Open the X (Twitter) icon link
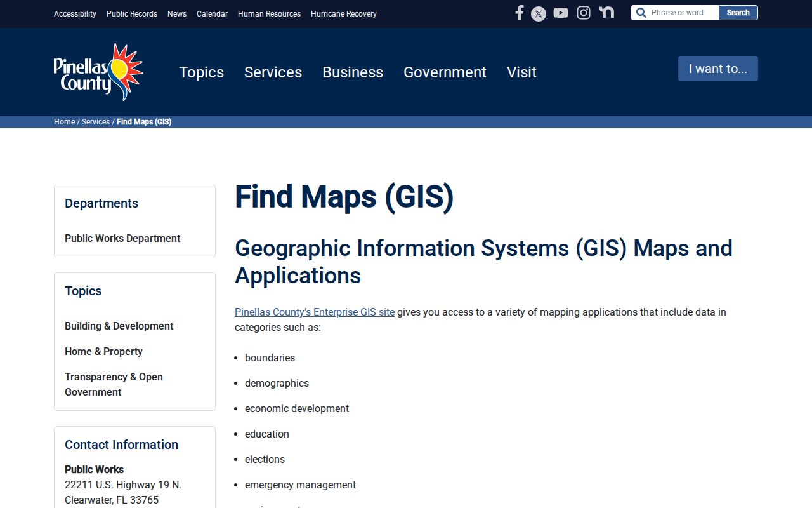The width and height of the screenshot is (812, 508). (539, 13)
